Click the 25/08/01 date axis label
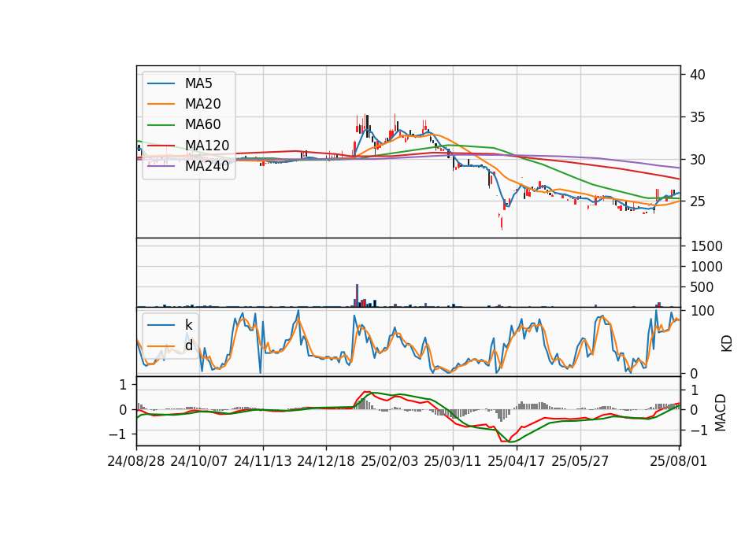Viewport: 756px width, 543px height. click(x=678, y=461)
